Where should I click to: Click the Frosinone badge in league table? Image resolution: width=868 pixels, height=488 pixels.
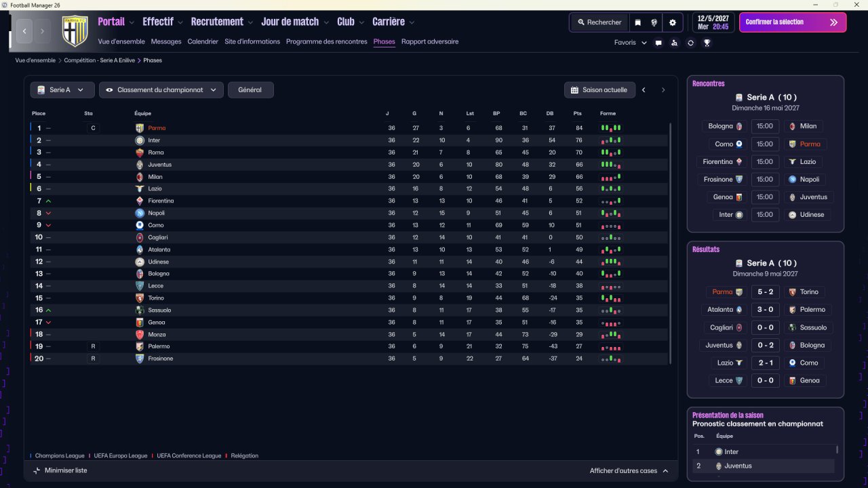[x=140, y=359]
